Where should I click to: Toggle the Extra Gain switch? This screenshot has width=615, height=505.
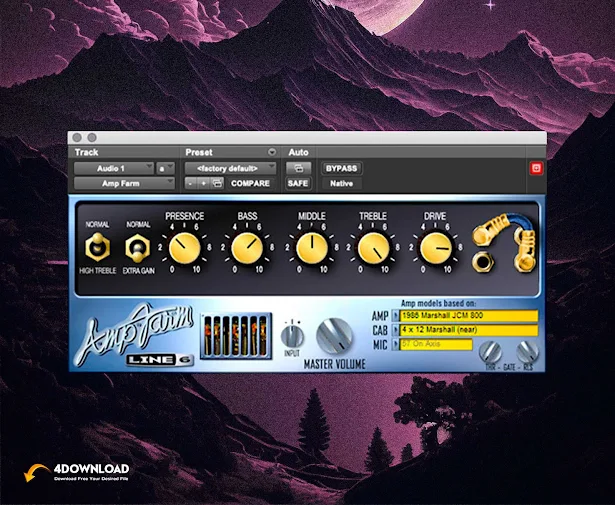click(x=138, y=248)
